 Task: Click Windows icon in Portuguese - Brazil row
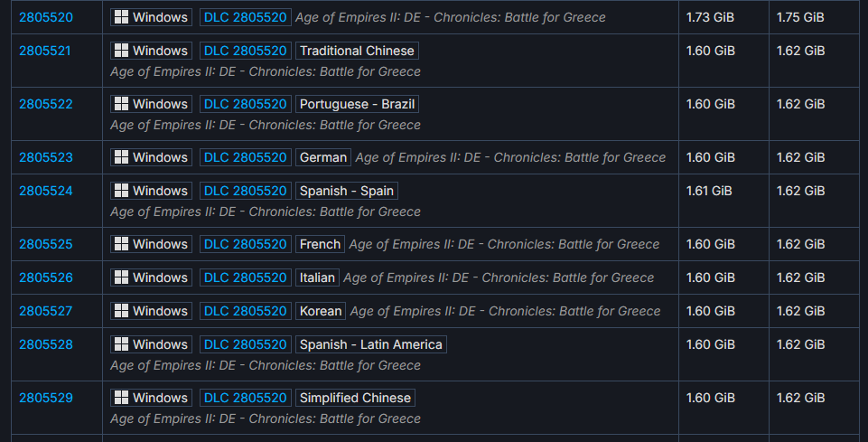coord(121,104)
